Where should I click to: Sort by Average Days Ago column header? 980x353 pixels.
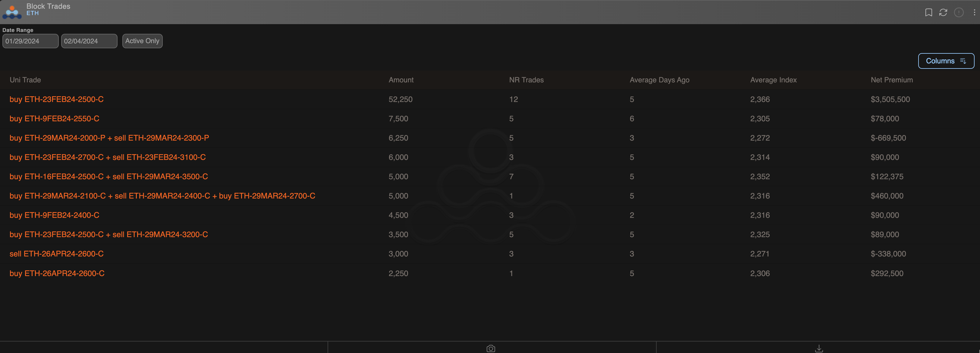659,80
